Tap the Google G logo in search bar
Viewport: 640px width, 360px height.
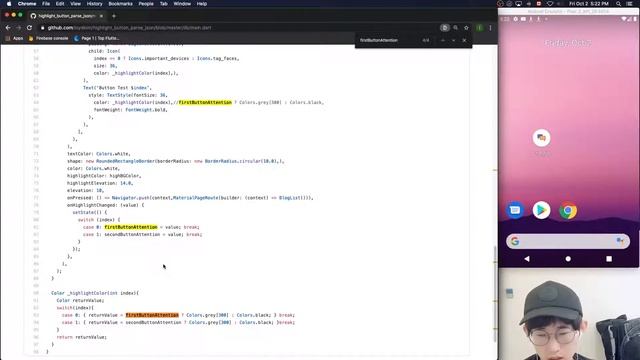515,241
